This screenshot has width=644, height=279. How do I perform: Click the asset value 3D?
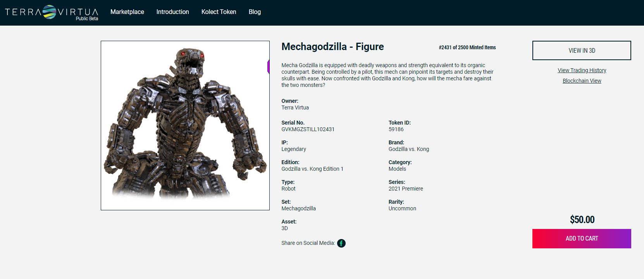(285, 228)
